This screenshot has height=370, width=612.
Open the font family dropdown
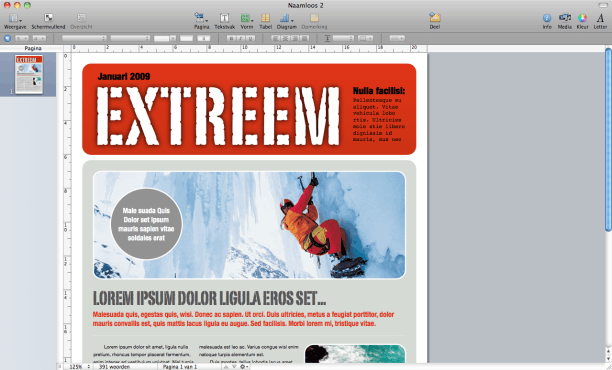(84, 38)
